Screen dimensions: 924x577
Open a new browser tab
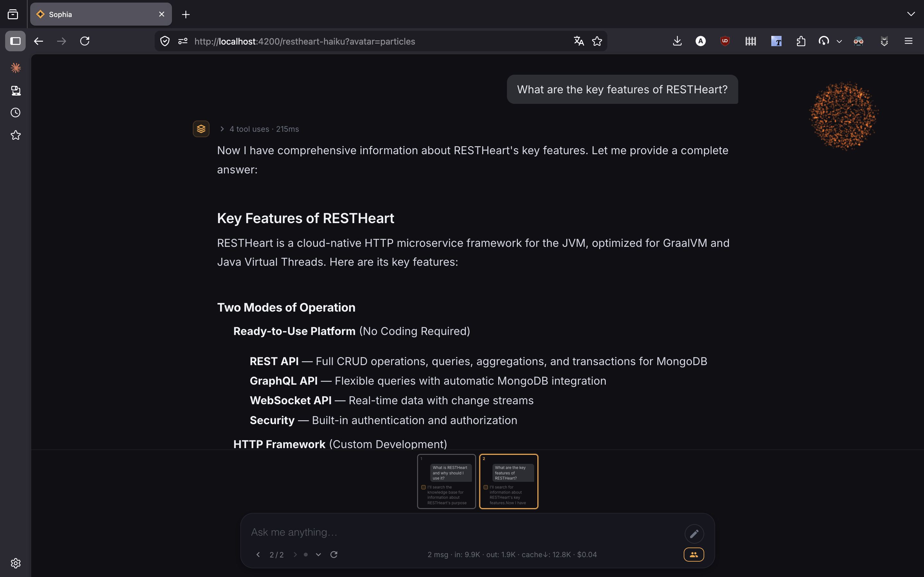[186, 14]
